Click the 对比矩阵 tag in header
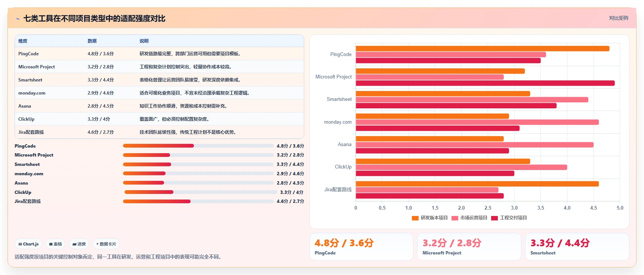The height and width of the screenshot is (275, 644). coord(619,18)
